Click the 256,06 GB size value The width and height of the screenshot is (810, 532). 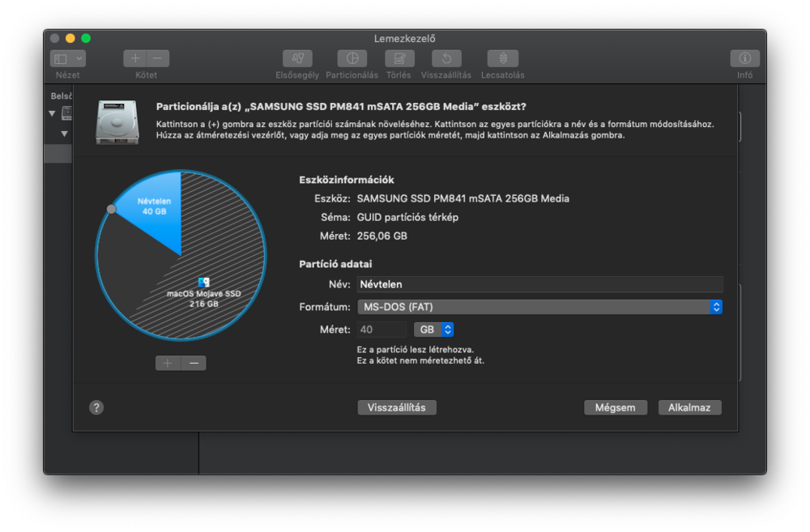tap(382, 236)
